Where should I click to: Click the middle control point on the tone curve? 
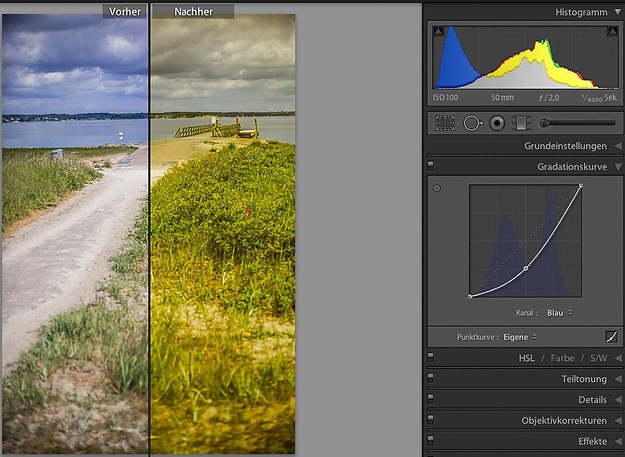click(526, 268)
